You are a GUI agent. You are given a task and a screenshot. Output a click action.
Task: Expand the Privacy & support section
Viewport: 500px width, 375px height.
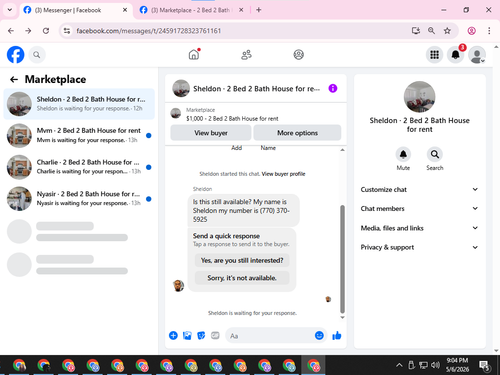[419, 247]
